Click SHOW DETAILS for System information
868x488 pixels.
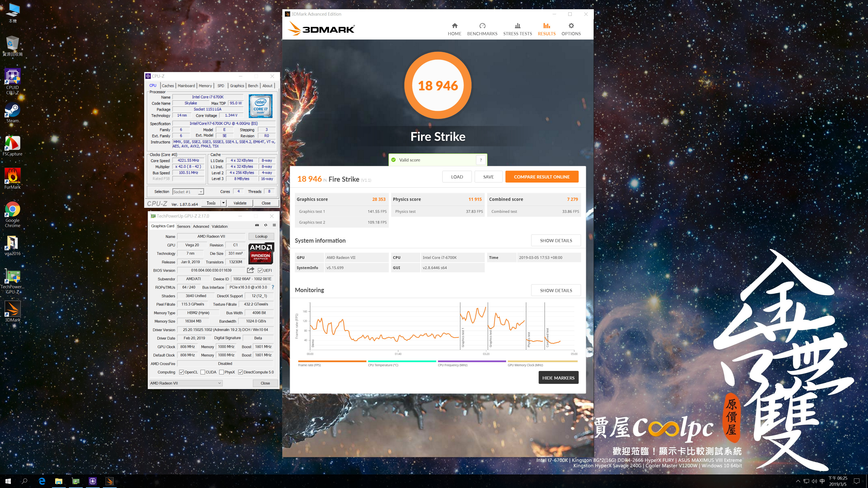556,240
